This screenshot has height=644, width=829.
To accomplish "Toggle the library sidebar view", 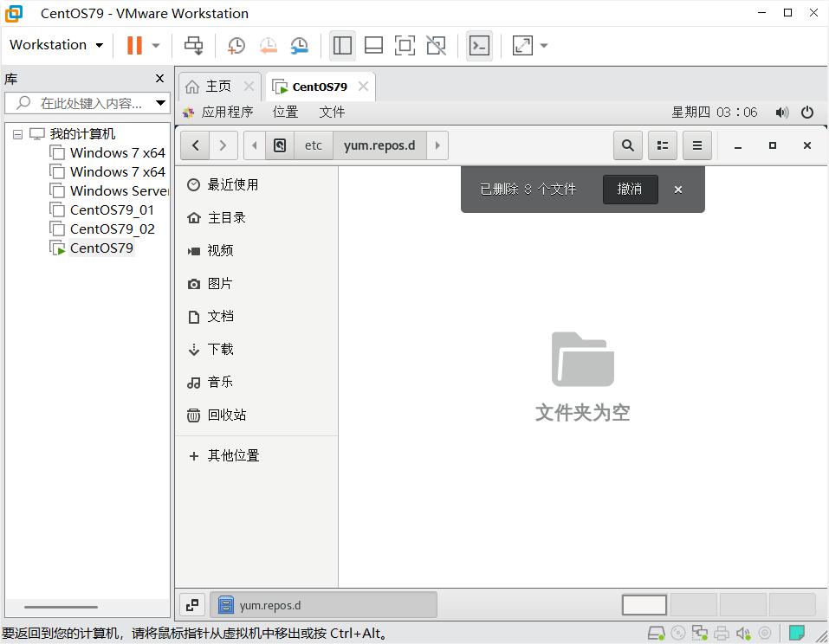I will [342, 45].
